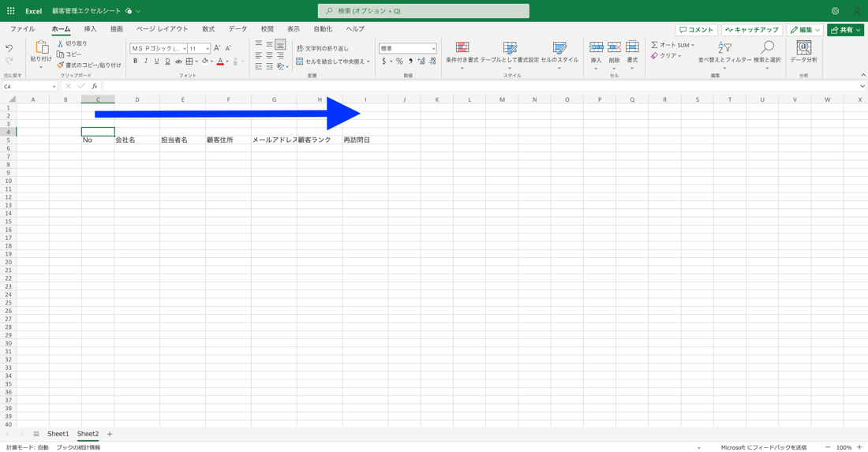This screenshot has width=868, height=452.
Task: Click セルを結合して中央揃え merge button
Action: (333, 62)
